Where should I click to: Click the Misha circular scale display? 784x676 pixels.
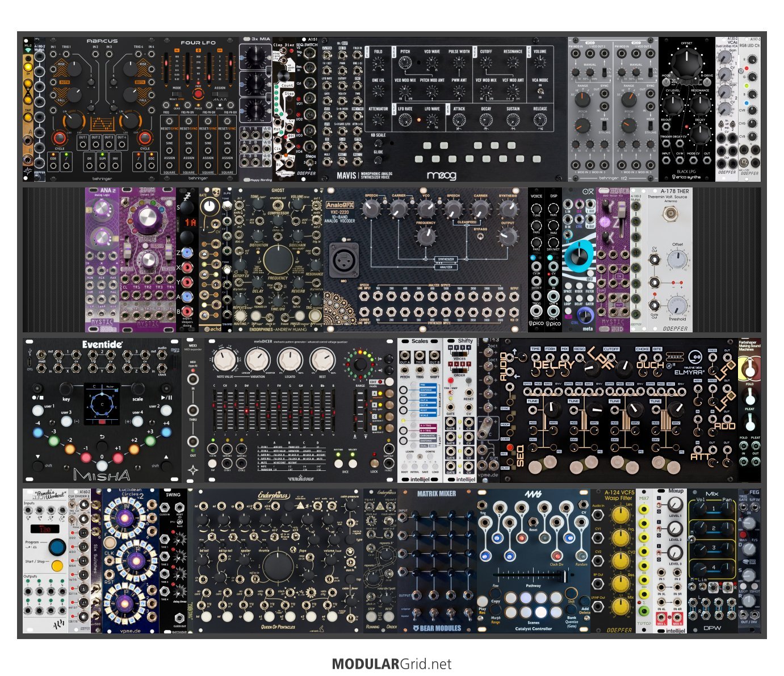102,404
